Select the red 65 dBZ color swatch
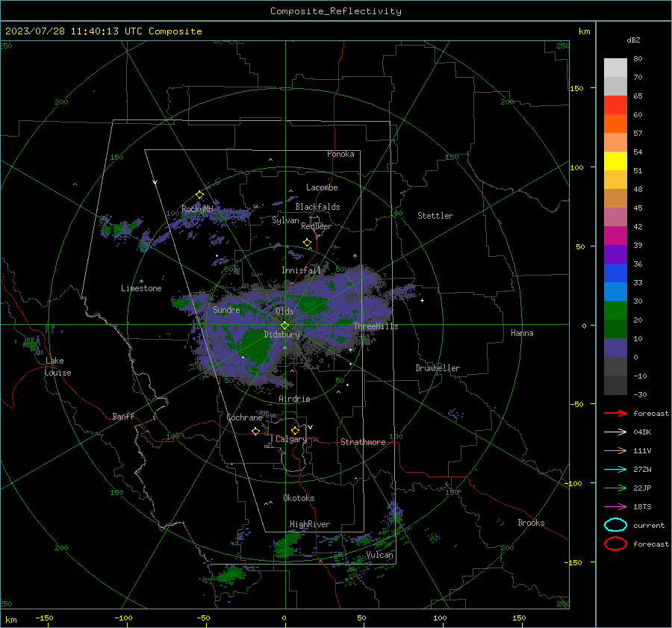The width and height of the screenshot is (672, 628). pos(615,105)
